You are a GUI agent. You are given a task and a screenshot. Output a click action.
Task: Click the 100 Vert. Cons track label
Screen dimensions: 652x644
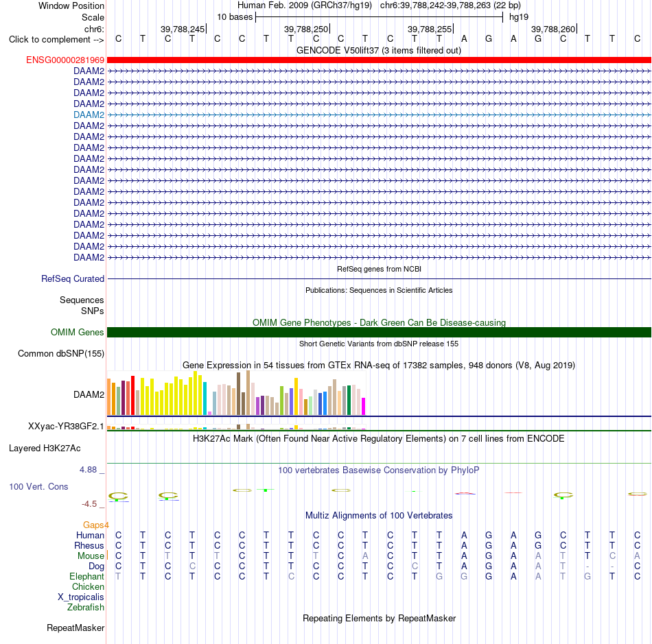pos(38,486)
